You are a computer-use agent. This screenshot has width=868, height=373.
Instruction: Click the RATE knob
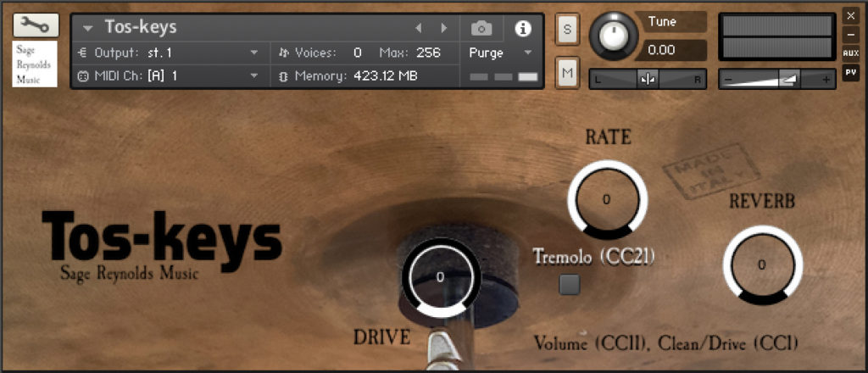click(x=607, y=199)
